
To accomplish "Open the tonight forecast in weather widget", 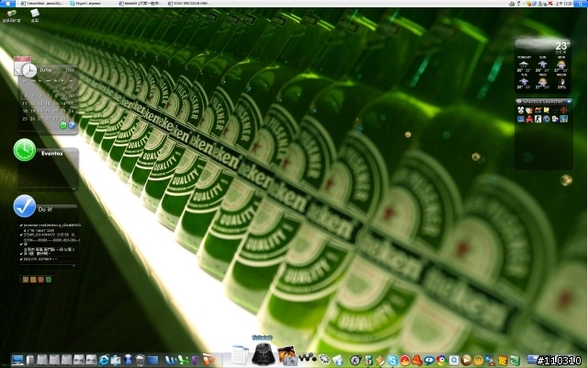I will 524,63.
